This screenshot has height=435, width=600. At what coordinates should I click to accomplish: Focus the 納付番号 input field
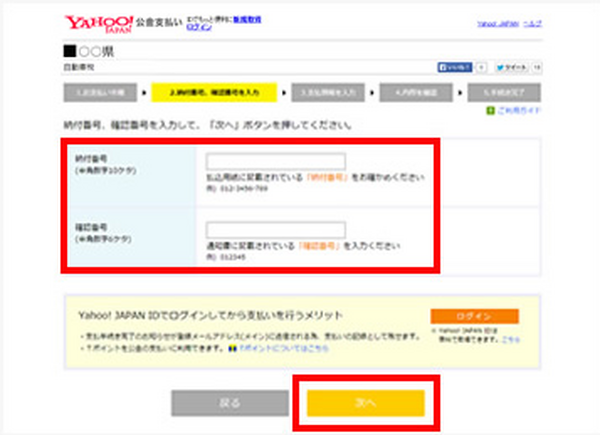[x=276, y=161]
